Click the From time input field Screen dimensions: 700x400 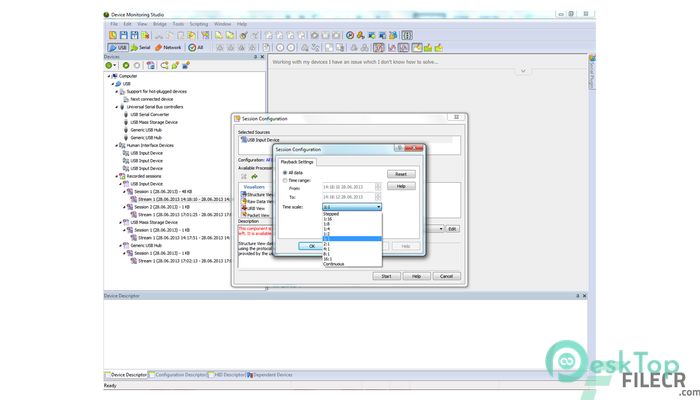coord(349,187)
